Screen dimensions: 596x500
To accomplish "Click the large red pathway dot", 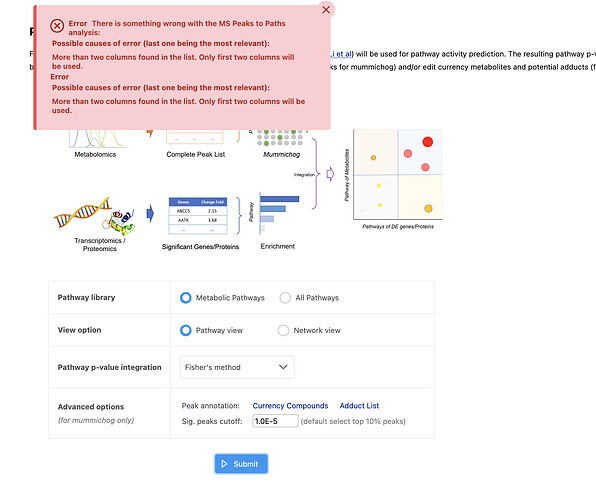I will coord(428,142).
